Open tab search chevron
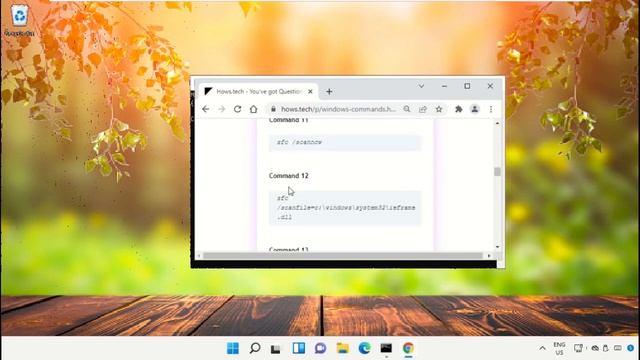 tap(421, 86)
